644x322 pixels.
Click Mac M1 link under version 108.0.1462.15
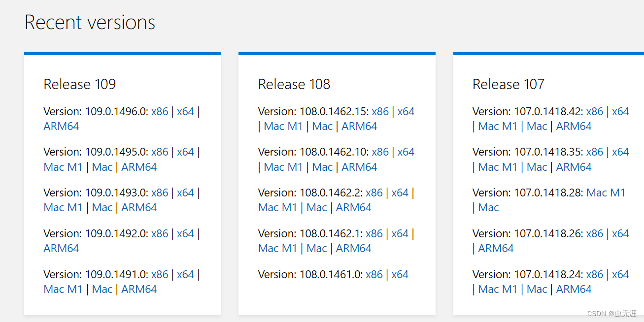click(283, 126)
